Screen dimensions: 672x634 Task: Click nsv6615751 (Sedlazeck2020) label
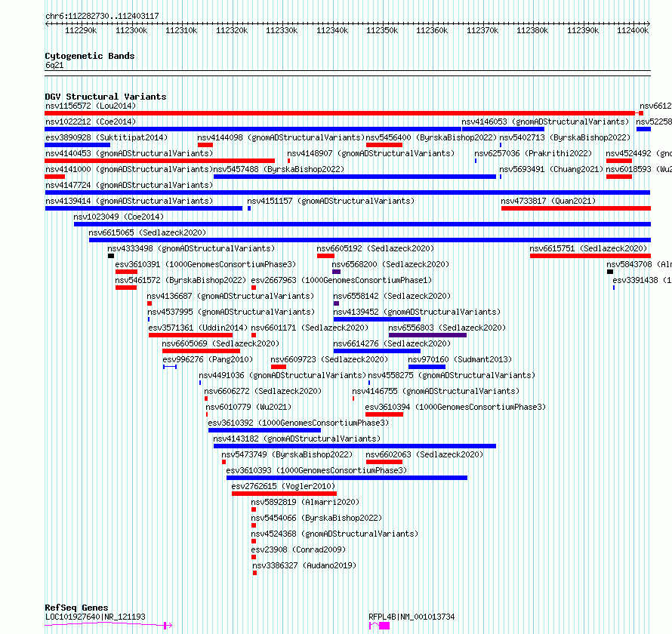588,248
